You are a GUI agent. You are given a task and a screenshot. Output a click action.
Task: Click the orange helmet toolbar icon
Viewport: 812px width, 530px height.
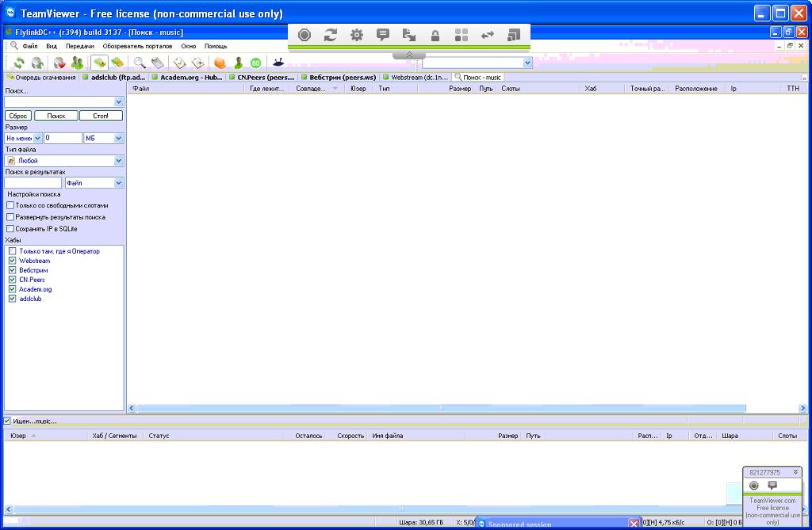point(220,63)
